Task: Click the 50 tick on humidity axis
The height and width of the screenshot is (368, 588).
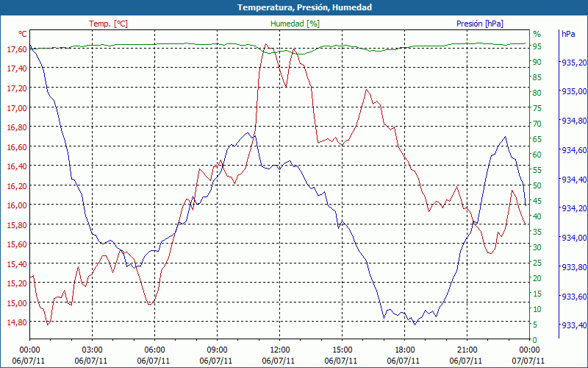Action: pos(537,185)
